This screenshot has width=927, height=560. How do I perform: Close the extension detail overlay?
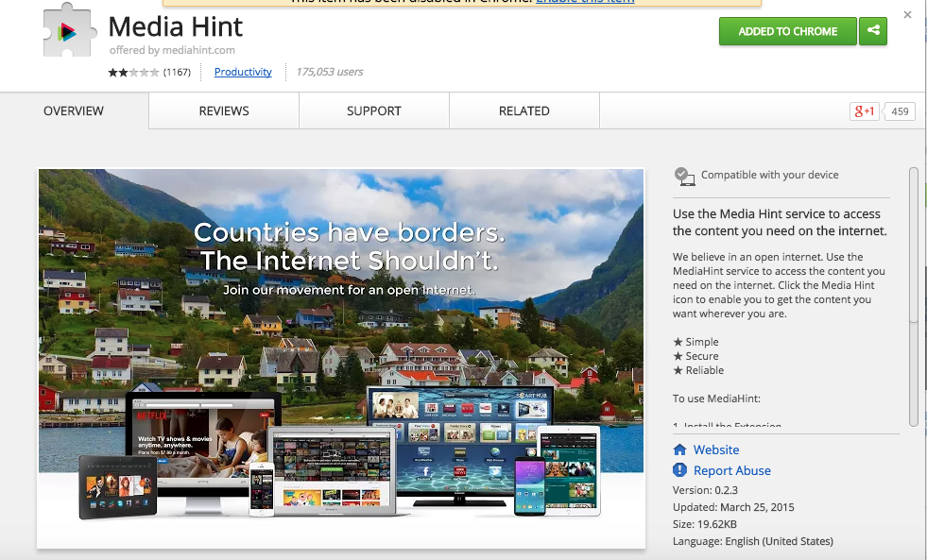point(907,15)
